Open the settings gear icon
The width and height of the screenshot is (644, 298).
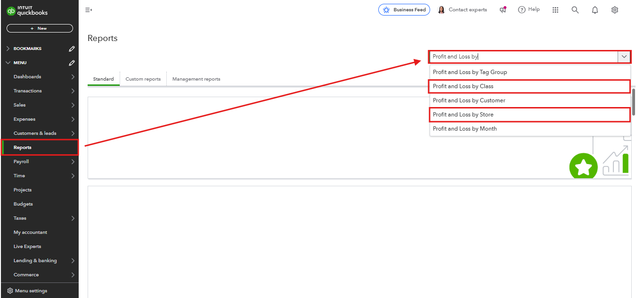615,10
